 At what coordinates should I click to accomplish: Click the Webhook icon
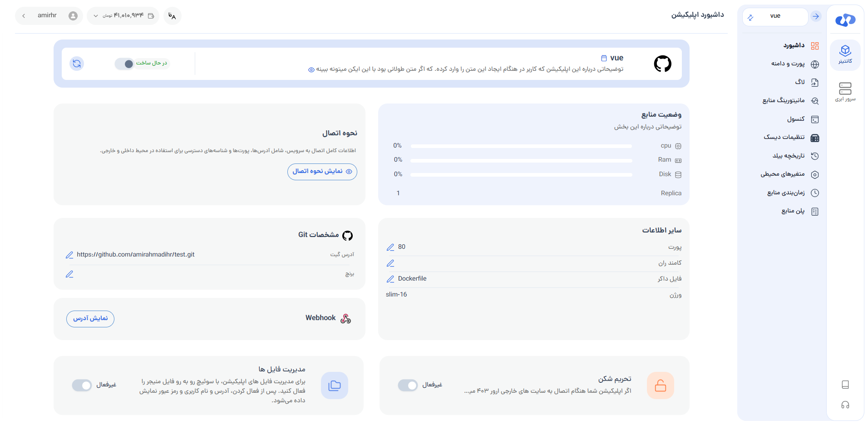point(346,319)
